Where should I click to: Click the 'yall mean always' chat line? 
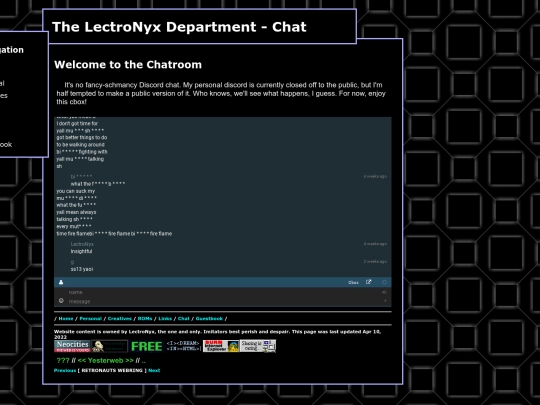(76, 212)
